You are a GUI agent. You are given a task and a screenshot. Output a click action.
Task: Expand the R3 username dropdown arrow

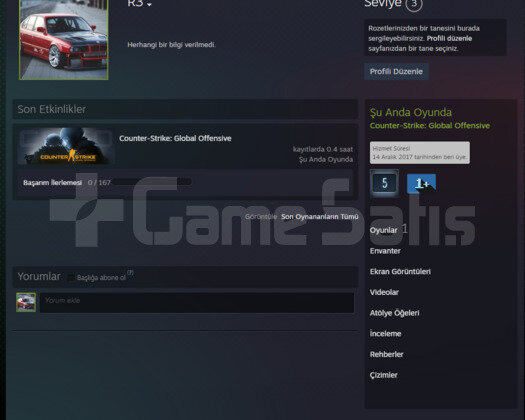[149, 4]
